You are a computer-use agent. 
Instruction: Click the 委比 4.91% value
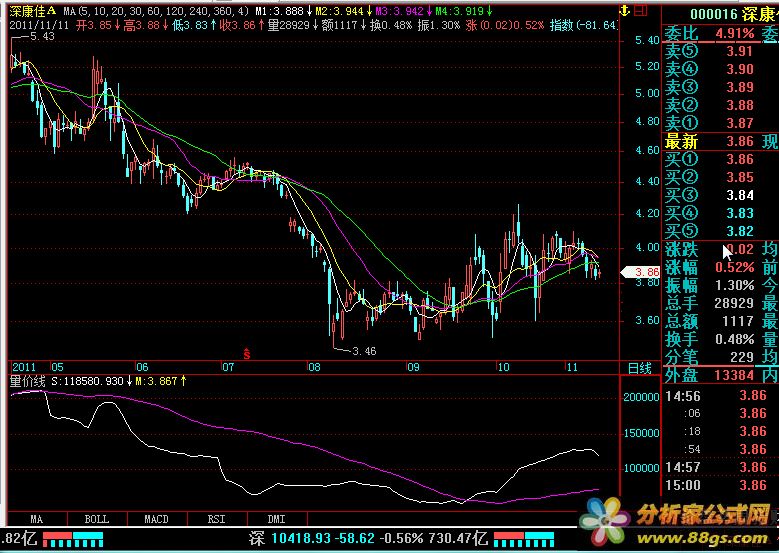[x=735, y=34]
